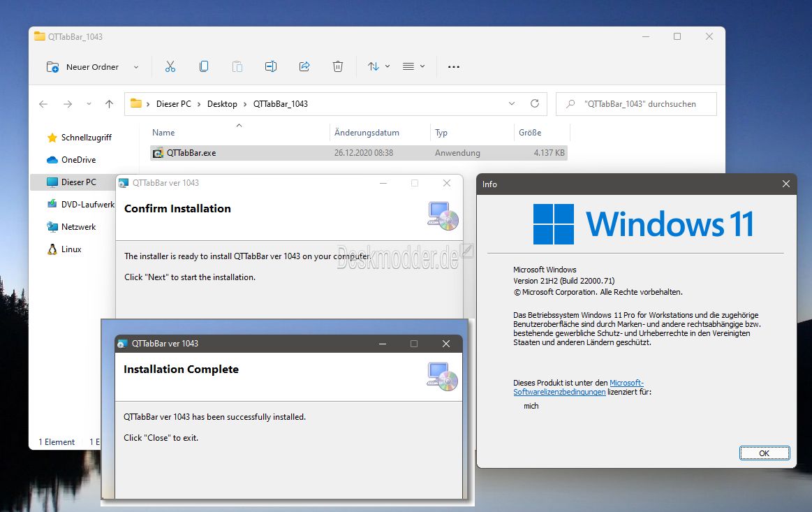Open the Microsoft-Softwarelizenzbedingungen link
The height and width of the screenshot is (512, 812).
coord(578,387)
